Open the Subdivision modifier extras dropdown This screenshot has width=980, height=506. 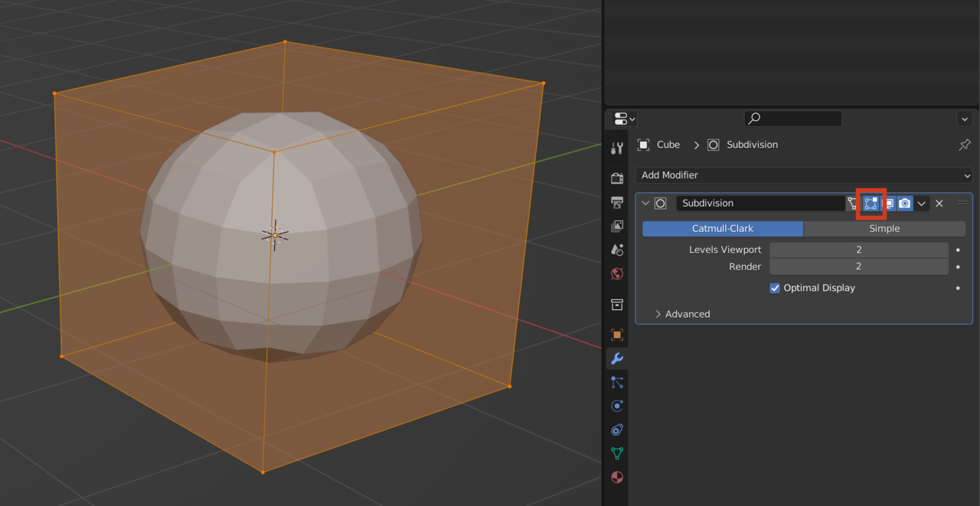922,203
